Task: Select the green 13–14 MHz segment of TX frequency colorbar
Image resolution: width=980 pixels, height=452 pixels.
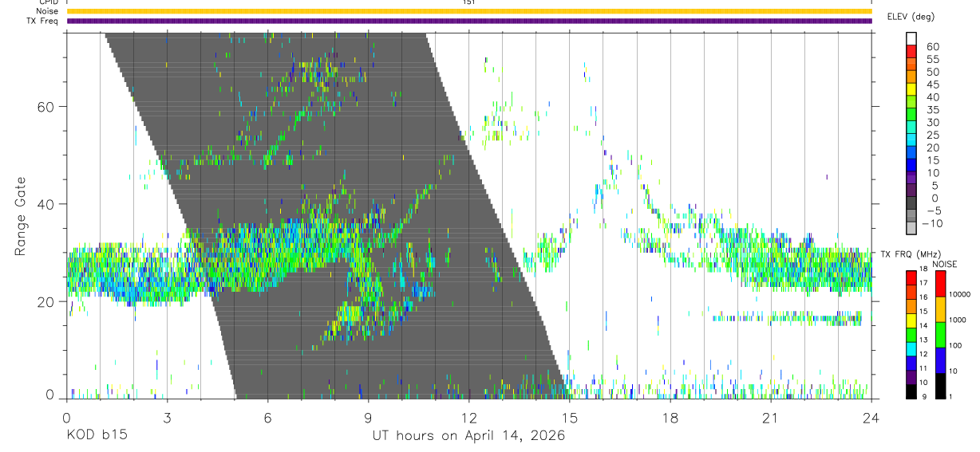Action: 911,333
